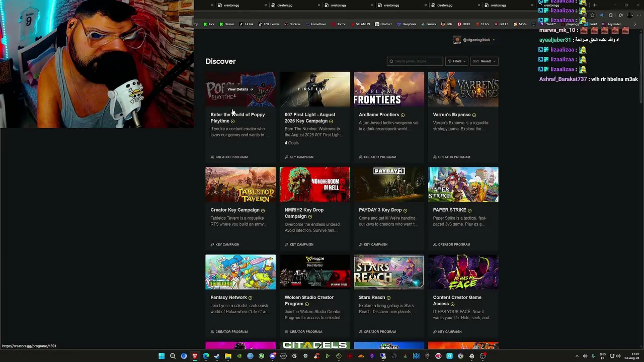Open the 1337x bookmark

(x=482, y=24)
